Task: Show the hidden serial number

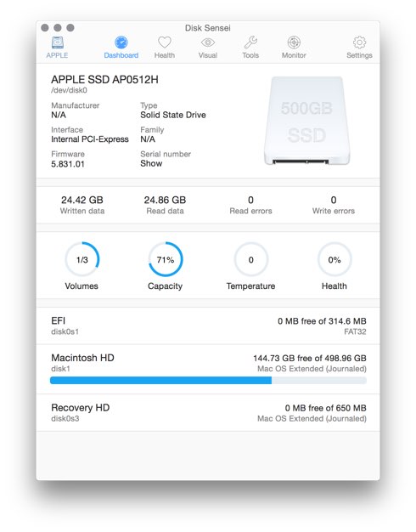Action: [151, 163]
